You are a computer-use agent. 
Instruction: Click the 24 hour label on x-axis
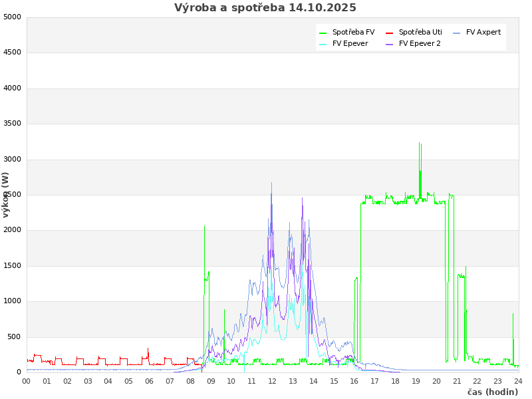pos(518,381)
